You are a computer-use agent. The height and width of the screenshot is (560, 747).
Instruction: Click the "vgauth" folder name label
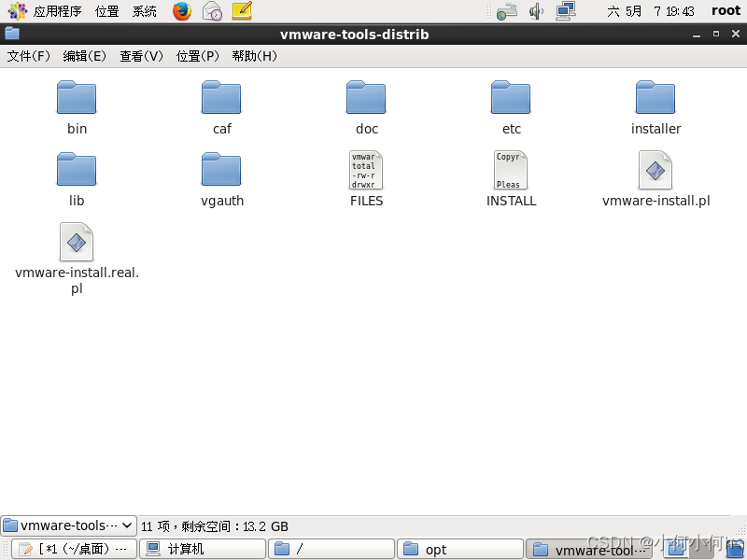click(x=222, y=201)
